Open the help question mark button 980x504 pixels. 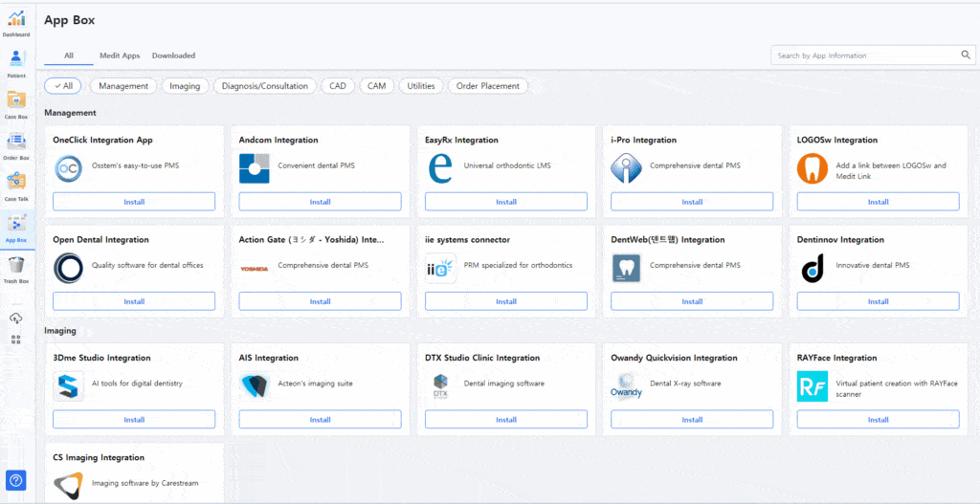click(x=16, y=480)
